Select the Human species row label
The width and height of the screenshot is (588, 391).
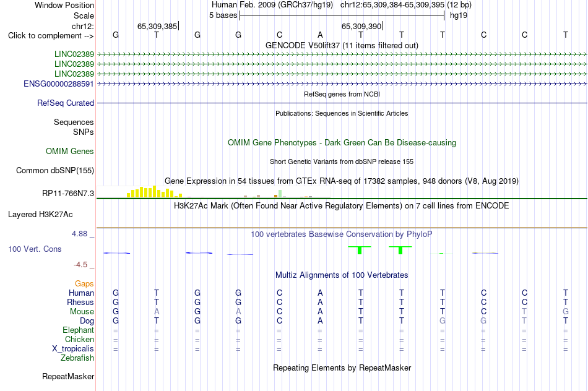(81, 293)
